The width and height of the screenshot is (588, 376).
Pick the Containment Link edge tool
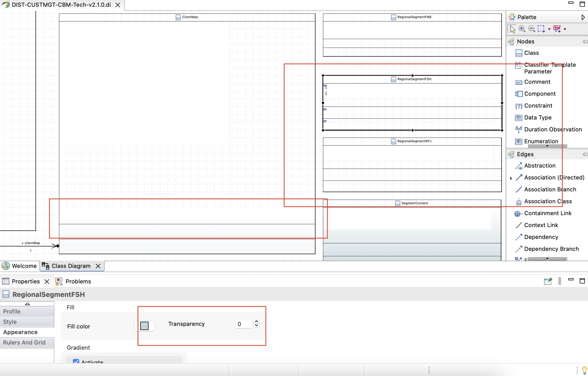tap(543, 213)
